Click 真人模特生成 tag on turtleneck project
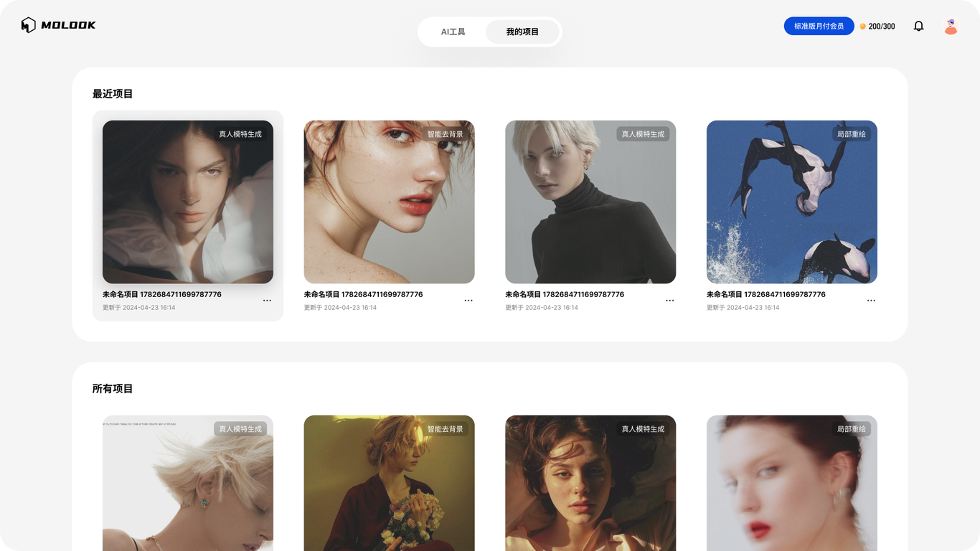This screenshot has width=980, height=551. pyautogui.click(x=643, y=134)
